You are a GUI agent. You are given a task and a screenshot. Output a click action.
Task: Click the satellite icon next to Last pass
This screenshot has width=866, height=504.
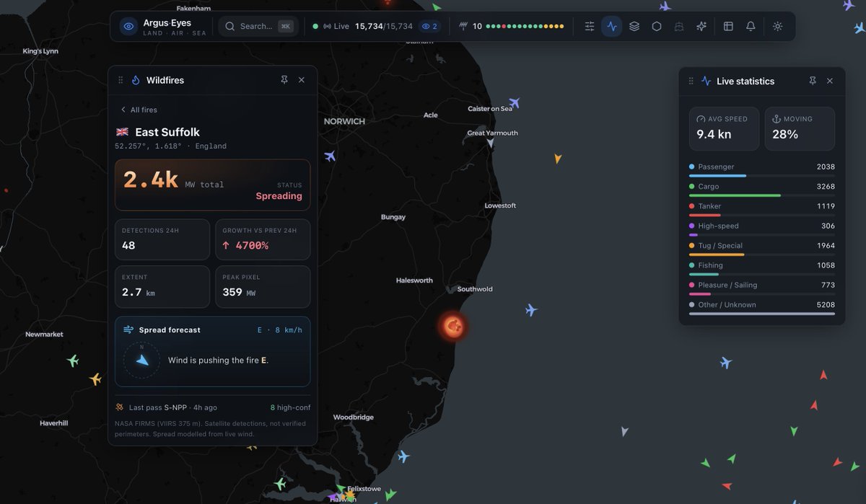point(120,407)
